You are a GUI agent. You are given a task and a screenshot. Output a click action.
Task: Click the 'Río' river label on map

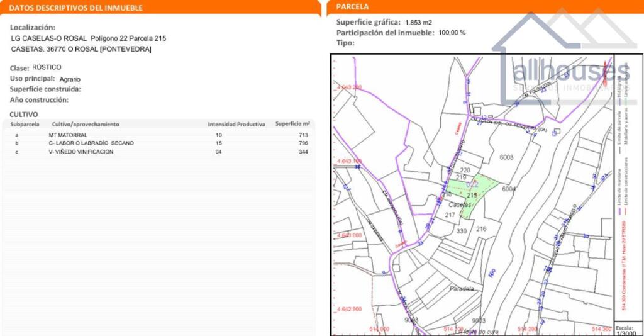coord(492,272)
